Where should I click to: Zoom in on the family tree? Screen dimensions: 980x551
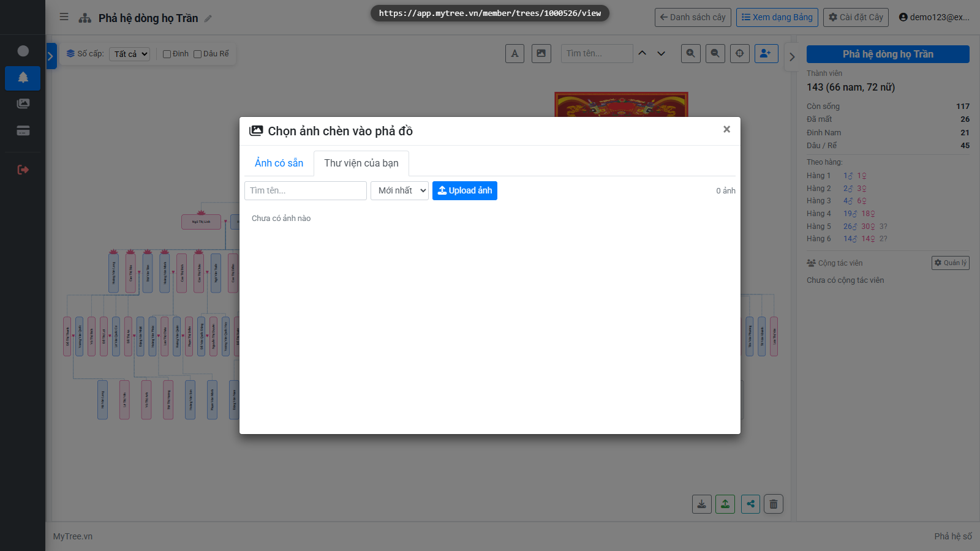(x=690, y=53)
